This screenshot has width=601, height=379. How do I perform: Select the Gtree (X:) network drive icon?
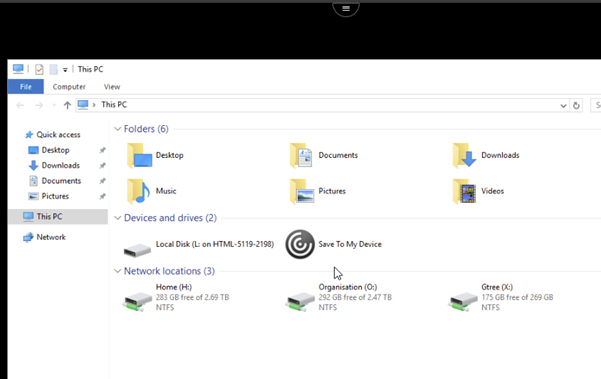click(x=463, y=302)
